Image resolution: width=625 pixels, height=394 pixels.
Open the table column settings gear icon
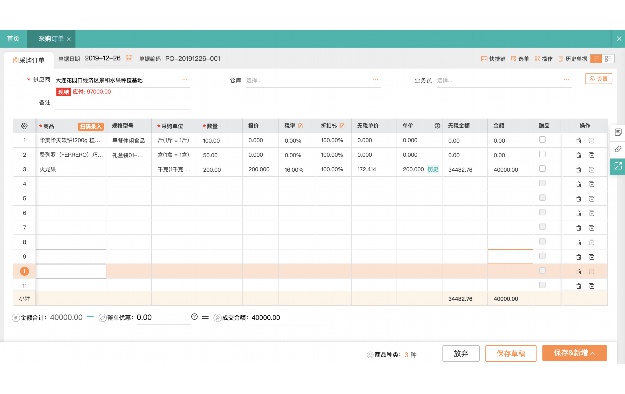[x=24, y=126]
